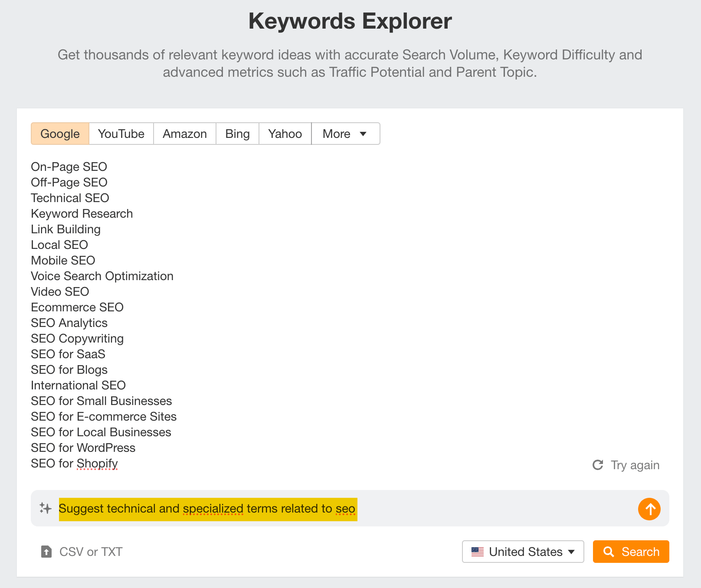Click the AI sparkle suggestion icon
This screenshot has width=701, height=588.
(45, 508)
